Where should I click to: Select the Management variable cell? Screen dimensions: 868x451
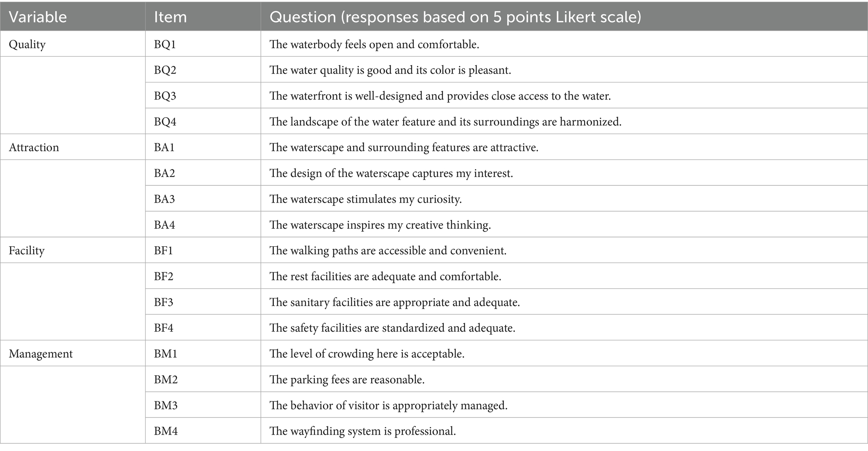[41, 354]
